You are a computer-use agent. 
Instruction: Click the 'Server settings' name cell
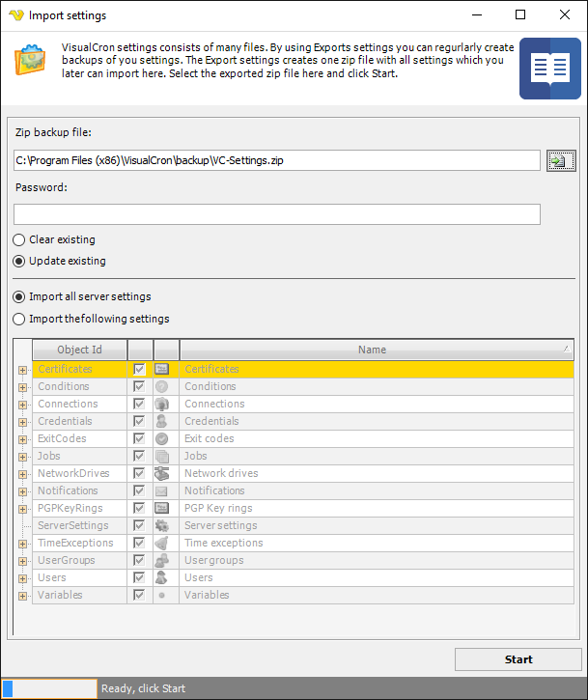point(377,525)
